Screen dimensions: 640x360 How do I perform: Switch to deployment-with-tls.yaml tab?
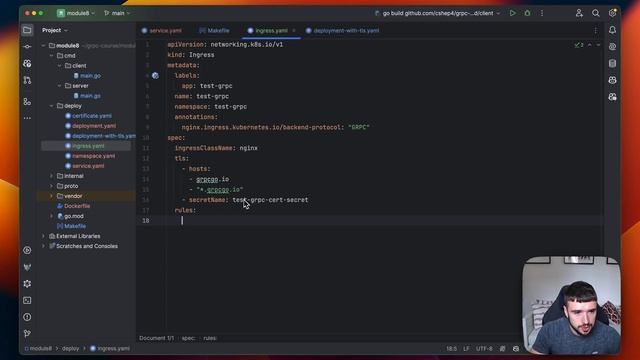pyautogui.click(x=342, y=31)
